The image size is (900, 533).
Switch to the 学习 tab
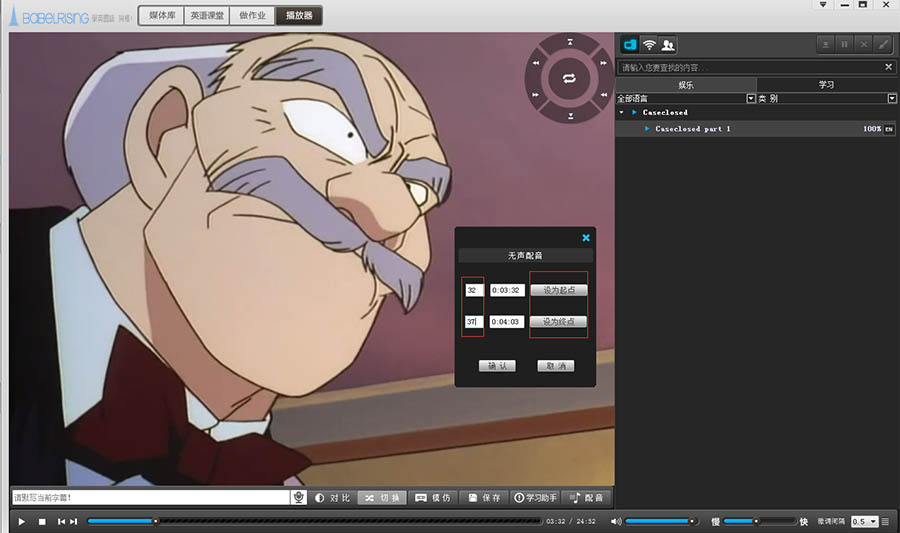coord(827,85)
